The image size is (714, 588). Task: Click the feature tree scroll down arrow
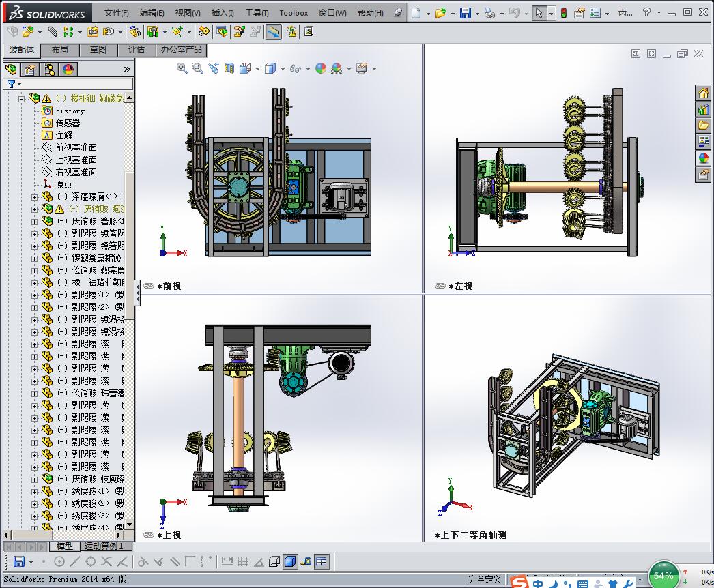(x=129, y=525)
